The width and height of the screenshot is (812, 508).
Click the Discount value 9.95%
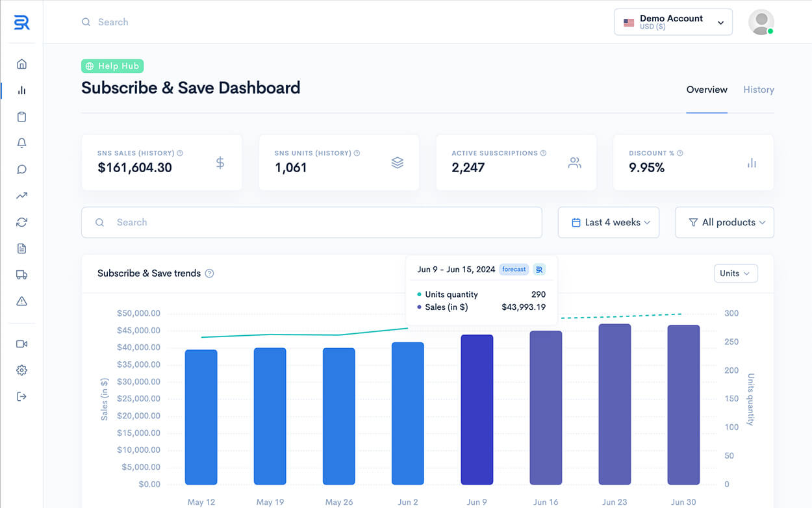click(646, 168)
